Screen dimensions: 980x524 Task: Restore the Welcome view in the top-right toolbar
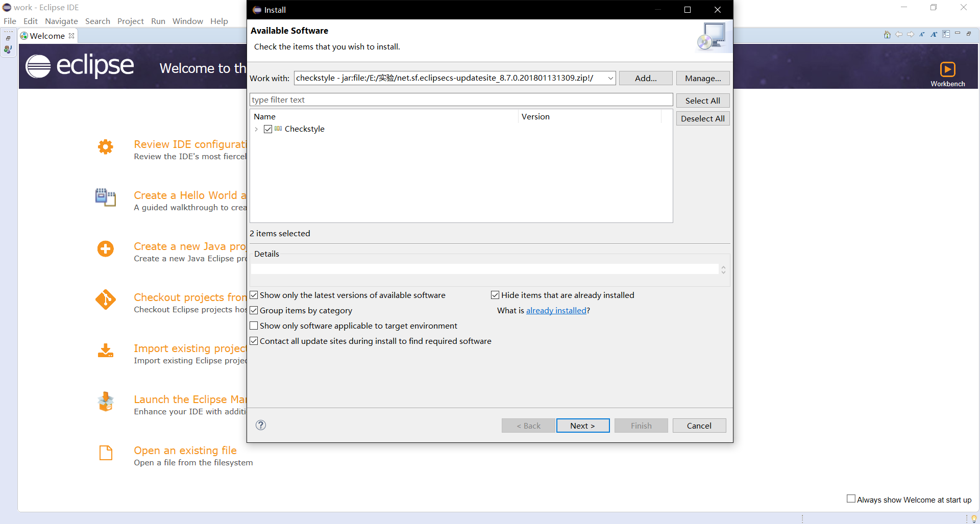(x=969, y=34)
